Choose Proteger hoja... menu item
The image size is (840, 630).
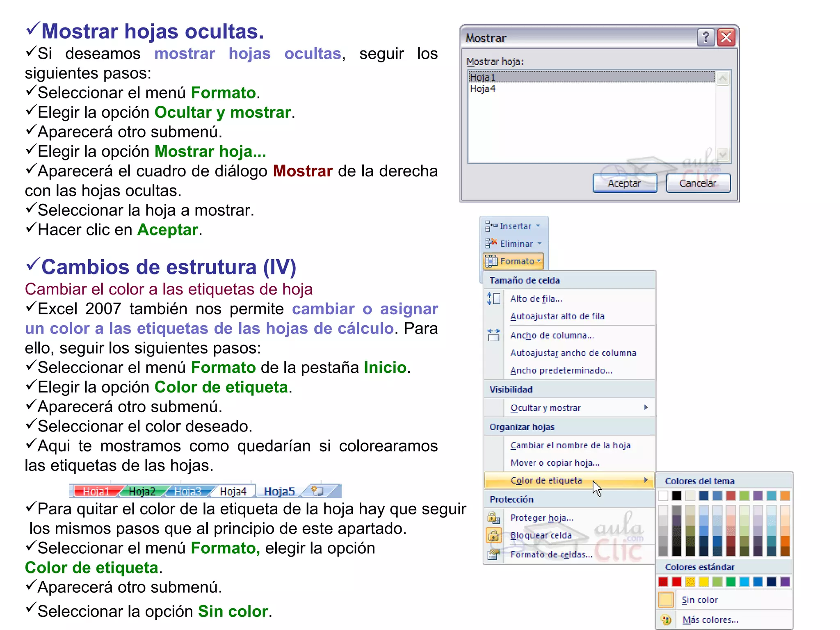coord(569,518)
